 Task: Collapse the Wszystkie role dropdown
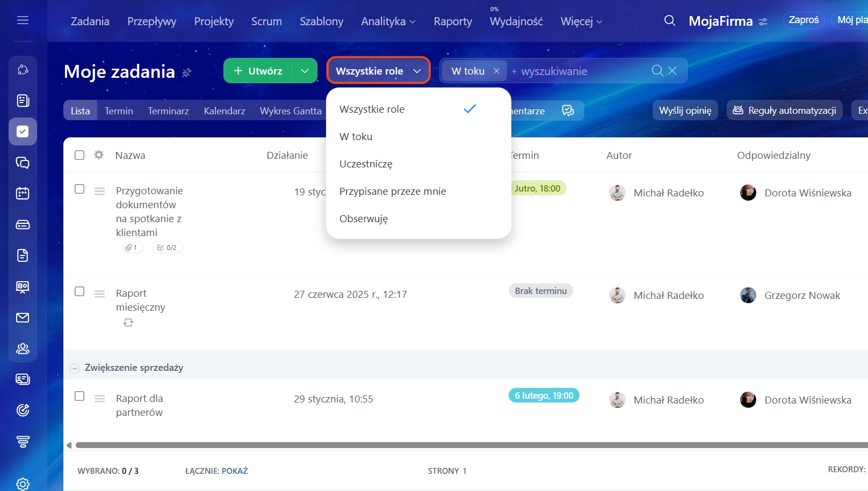(379, 71)
